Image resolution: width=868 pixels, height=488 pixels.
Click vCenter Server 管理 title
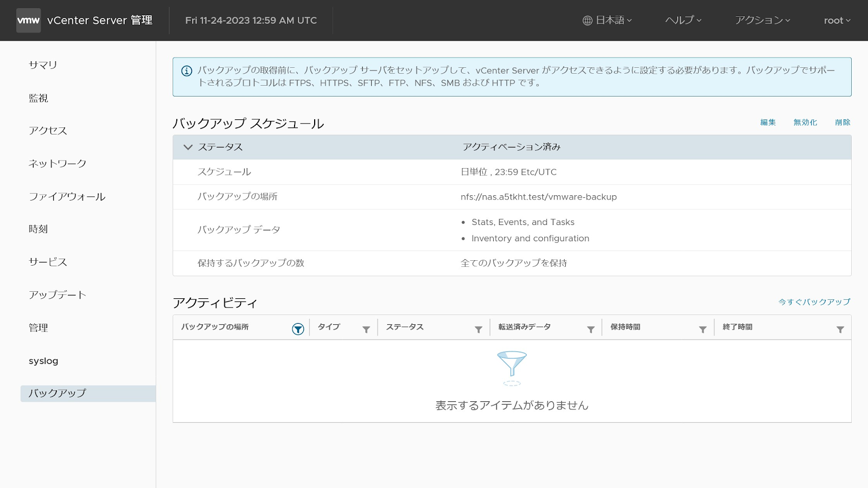[x=100, y=21]
